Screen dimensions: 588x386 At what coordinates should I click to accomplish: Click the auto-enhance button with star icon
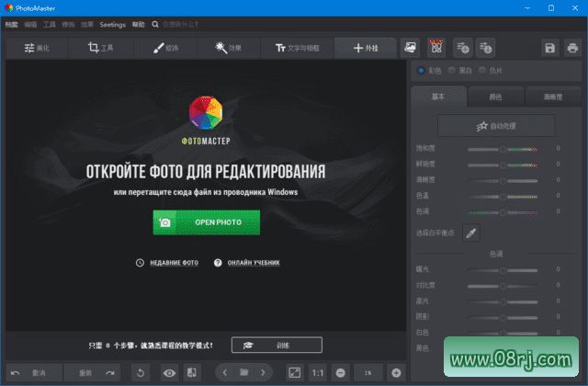pos(496,126)
